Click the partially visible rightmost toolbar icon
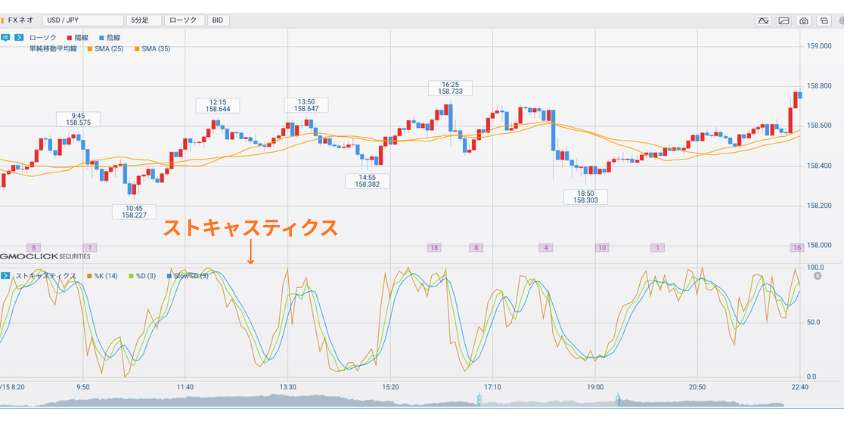 (x=840, y=20)
